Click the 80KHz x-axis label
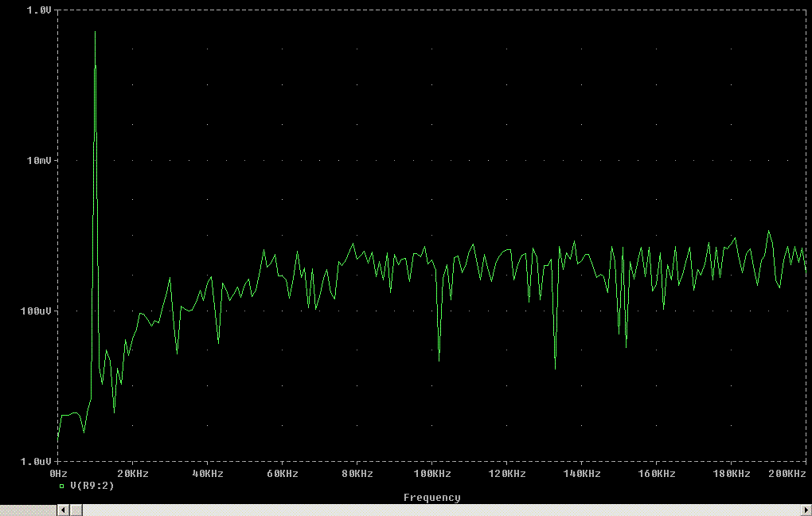This screenshot has width=812, height=516. [357, 474]
